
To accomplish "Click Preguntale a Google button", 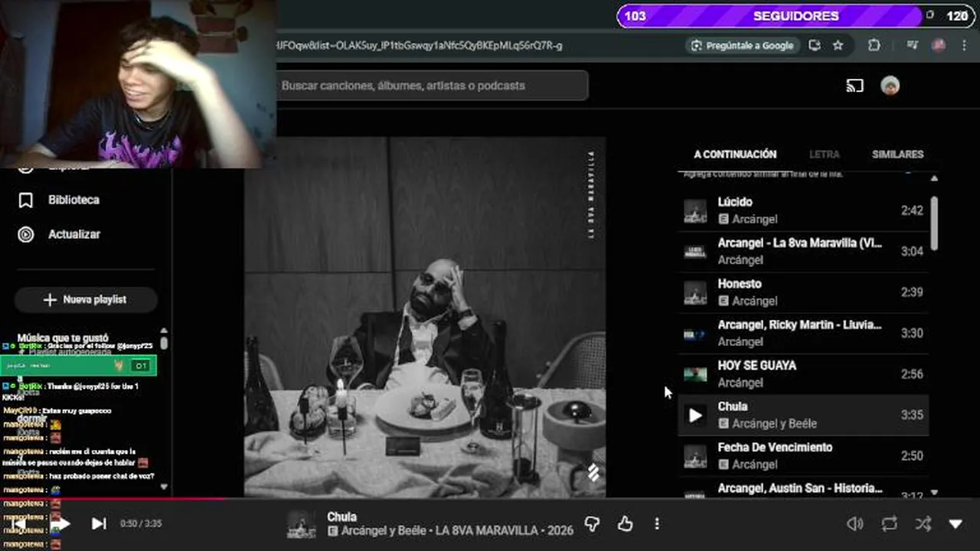I will pos(742,45).
